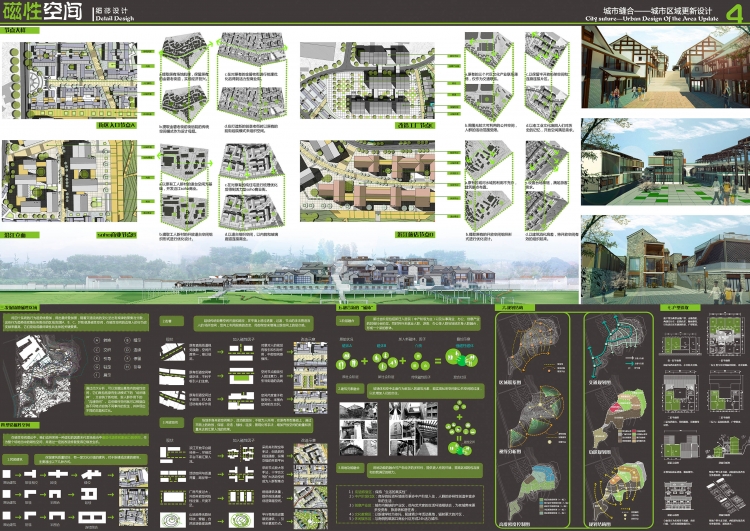The image size is (750, 531).
Task: Select the orange-dotted regional relationship diagram
Action: click(532, 344)
